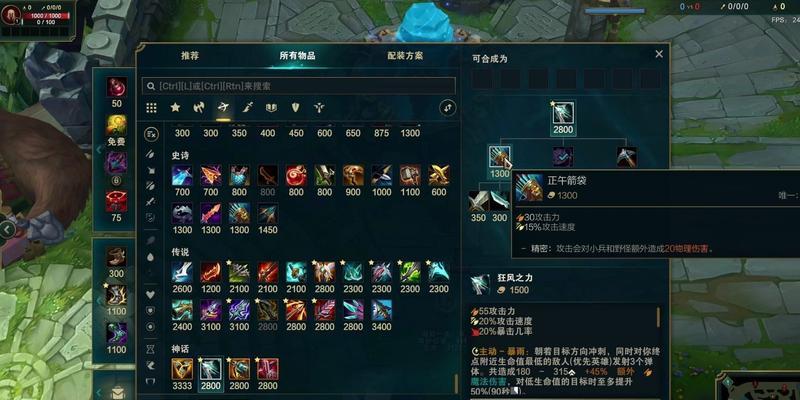Select the assassin dagger class filter

[x=247, y=108]
